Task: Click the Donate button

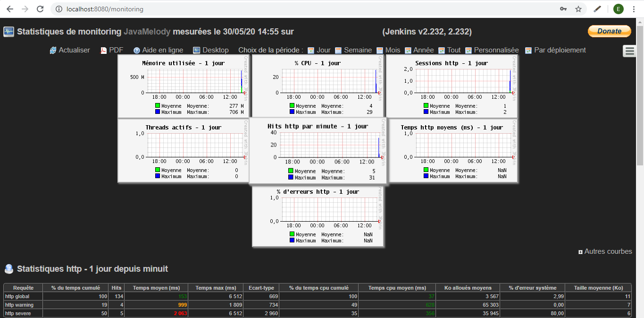Action: (x=609, y=31)
